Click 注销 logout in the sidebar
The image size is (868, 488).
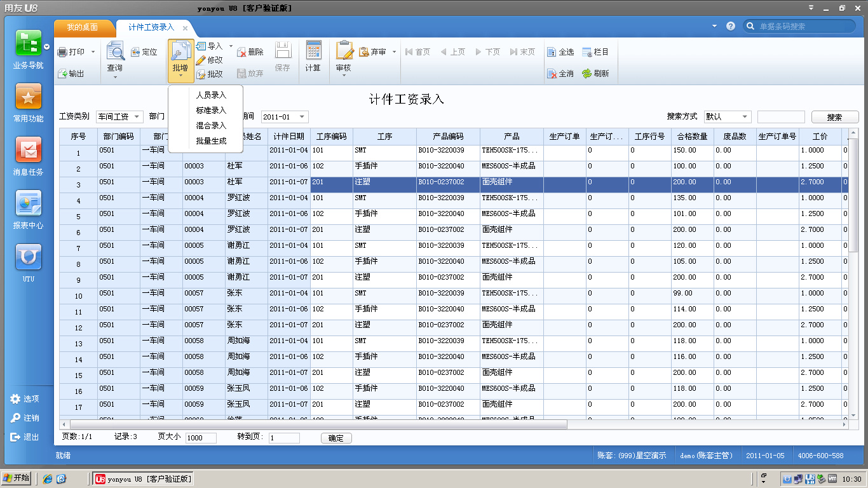tap(25, 418)
